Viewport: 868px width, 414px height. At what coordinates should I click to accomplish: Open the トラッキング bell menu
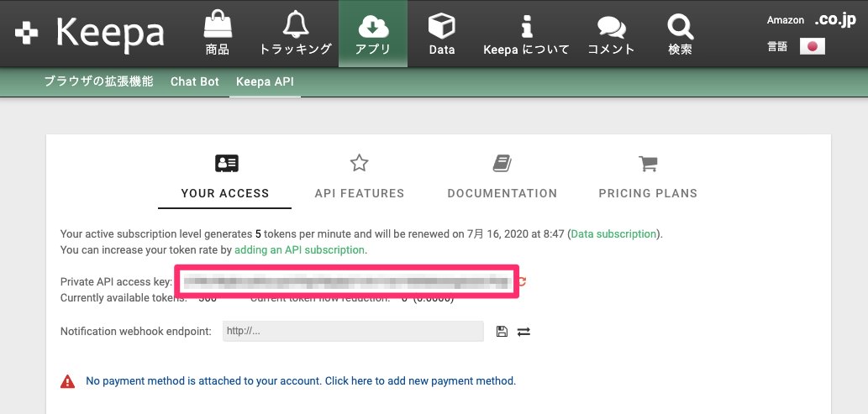(296, 34)
